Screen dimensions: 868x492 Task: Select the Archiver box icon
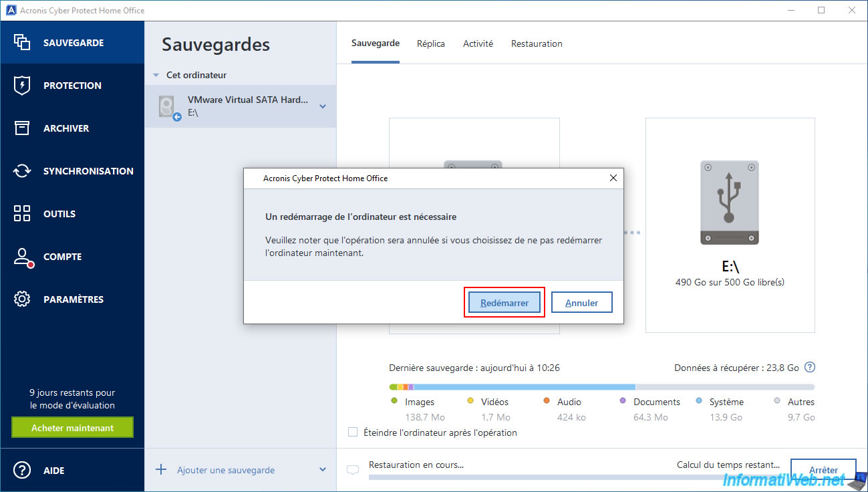(x=22, y=128)
